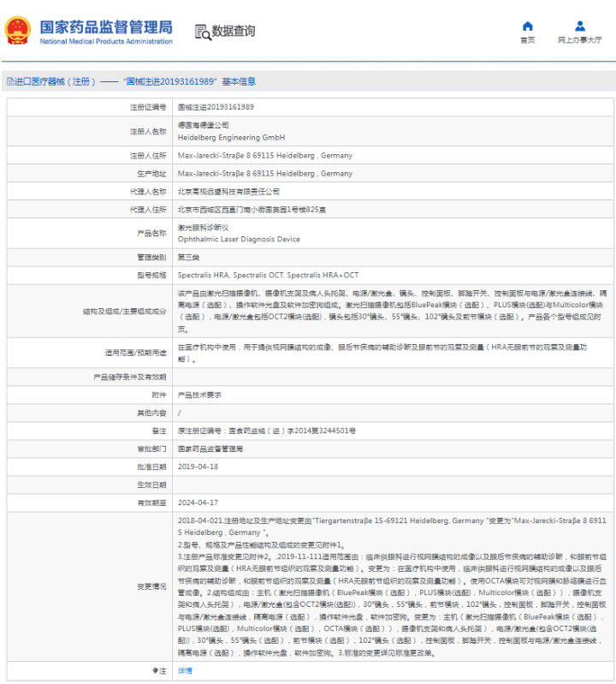This screenshot has width=616, height=684.
Task: Select expiry date 2024-04-17
Action: point(198,503)
